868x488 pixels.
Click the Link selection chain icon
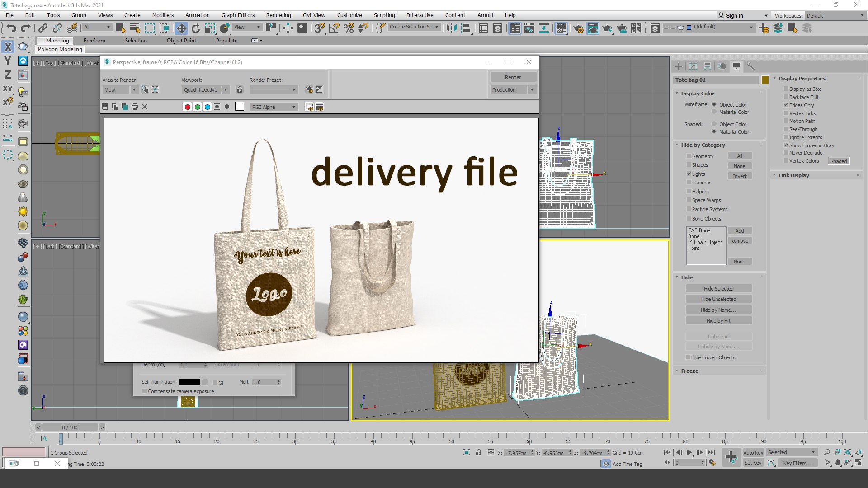point(42,28)
